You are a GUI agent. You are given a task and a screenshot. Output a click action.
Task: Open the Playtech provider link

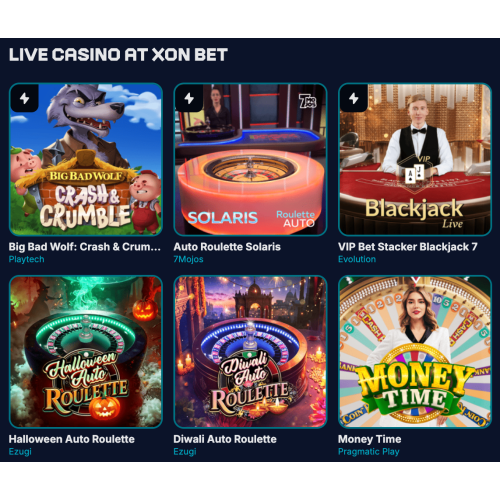(26, 259)
